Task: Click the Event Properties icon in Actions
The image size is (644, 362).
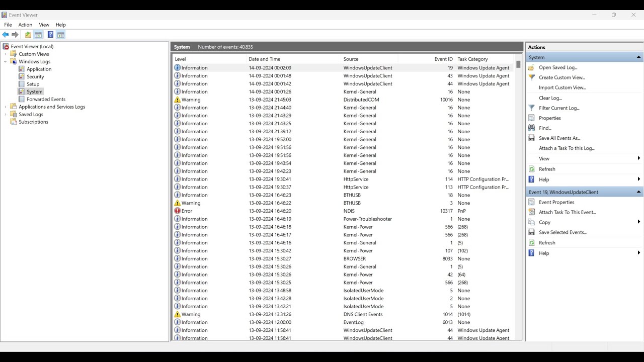Action: (x=531, y=202)
